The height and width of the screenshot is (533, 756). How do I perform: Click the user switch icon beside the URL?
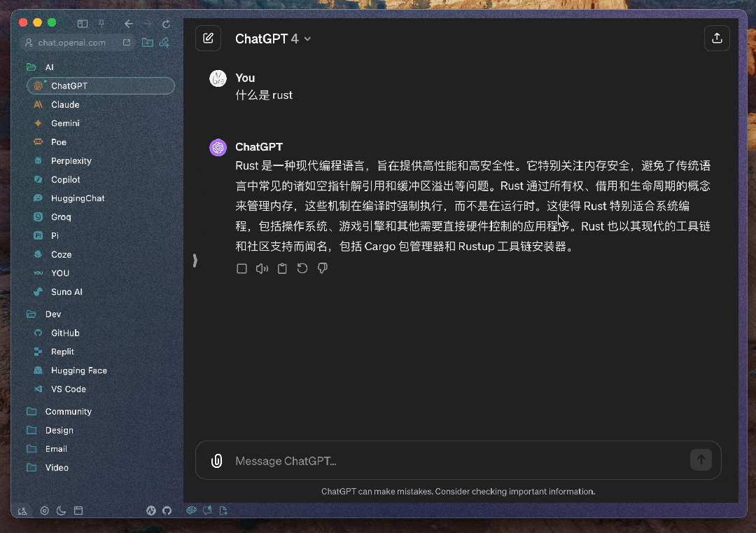click(29, 43)
